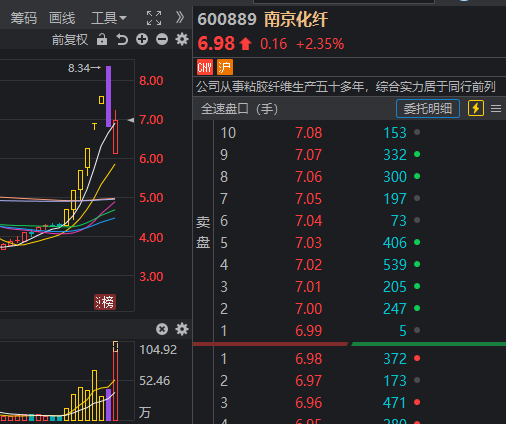Click current price 6.98 in header
Image resolution: width=506 pixels, height=424 pixels.
[x=216, y=44]
